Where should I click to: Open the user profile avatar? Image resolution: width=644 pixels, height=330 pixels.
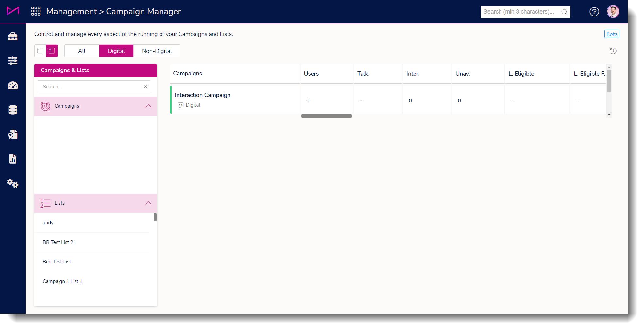click(613, 11)
